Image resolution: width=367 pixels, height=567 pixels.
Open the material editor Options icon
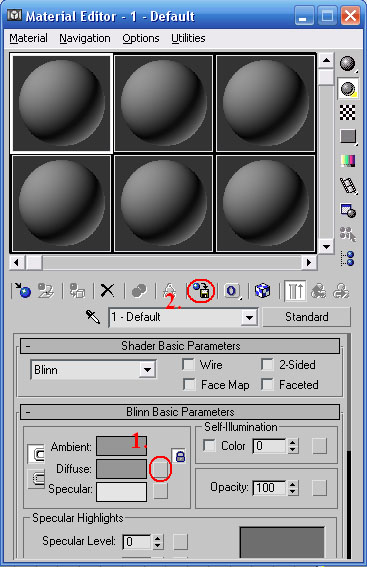pos(348,211)
